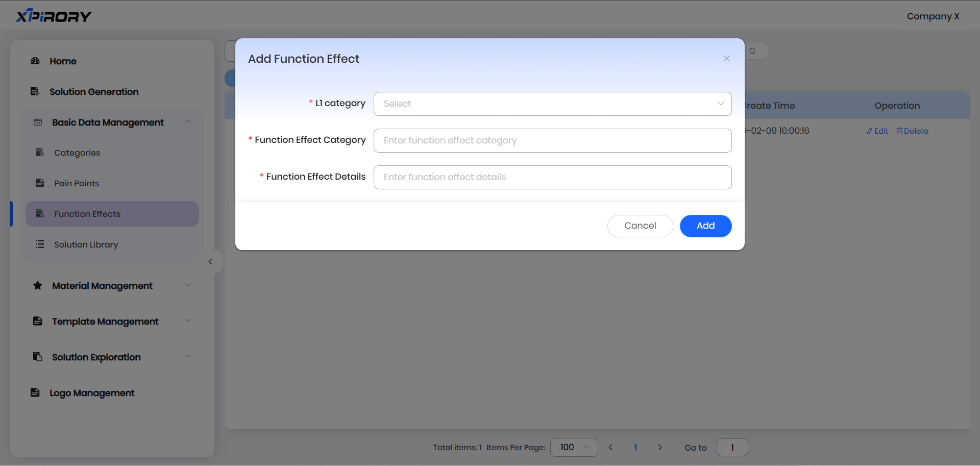Click the Solution Library list icon
980x466 pixels.
tap(40, 244)
